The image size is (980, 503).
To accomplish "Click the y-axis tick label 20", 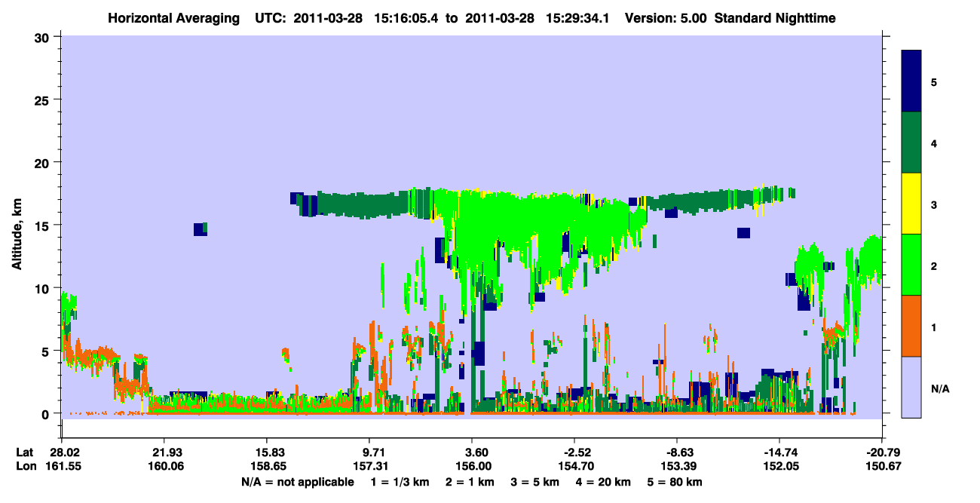I will [x=44, y=162].
